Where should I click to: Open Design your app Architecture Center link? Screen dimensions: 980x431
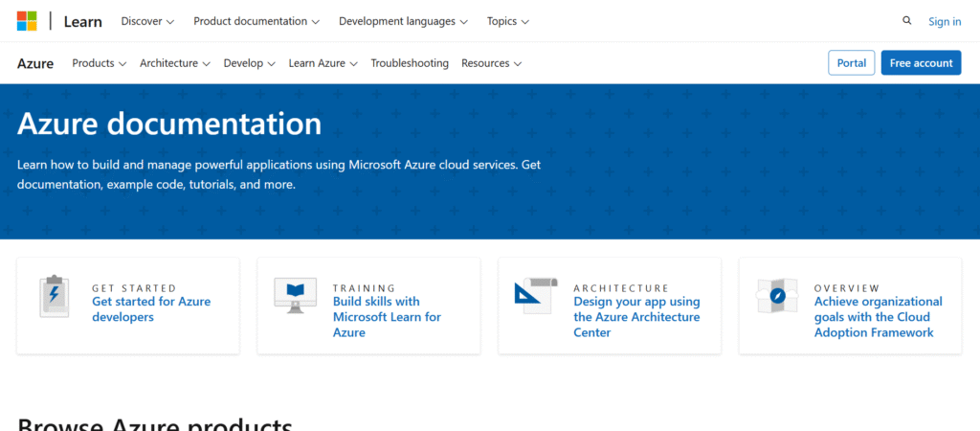636,317
